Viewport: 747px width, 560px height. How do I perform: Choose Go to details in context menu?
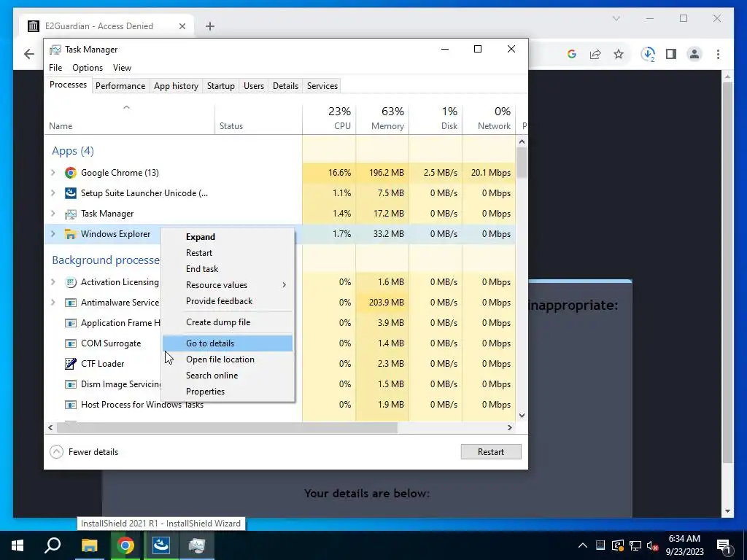pos(228,343)
